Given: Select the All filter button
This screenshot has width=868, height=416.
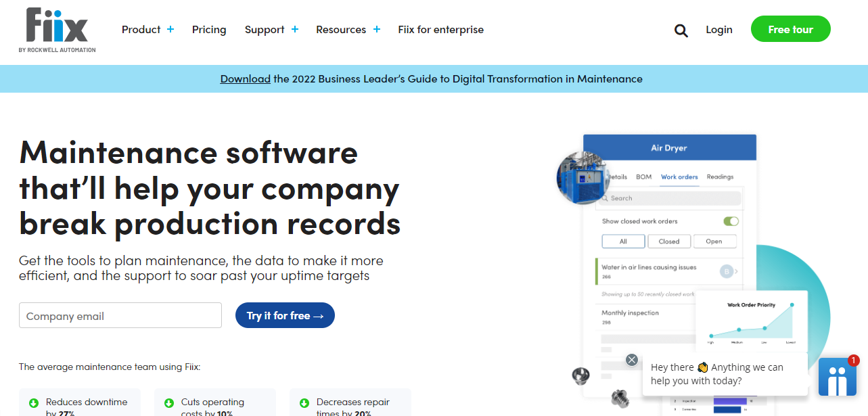Looking at the screenshot, I should (x=623, y=241).
